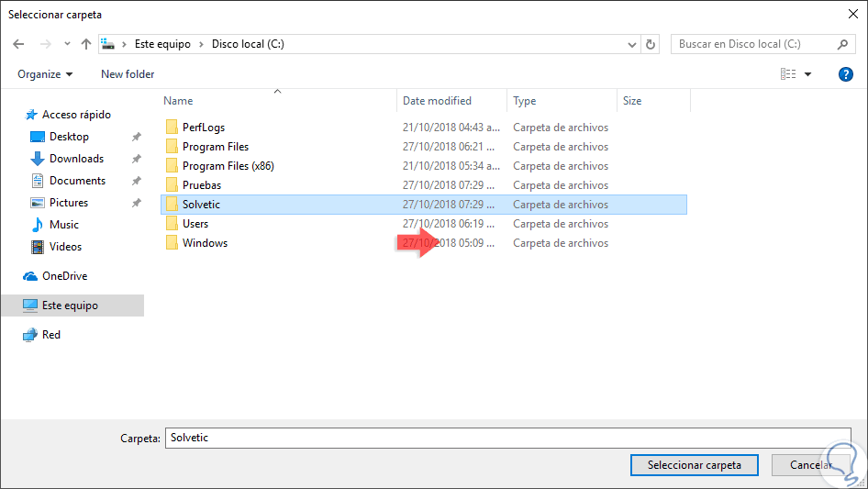Viewport: 868px width, 489px height.
Task: Select Downloads in quick access
Action: click(x=76, y=159)
